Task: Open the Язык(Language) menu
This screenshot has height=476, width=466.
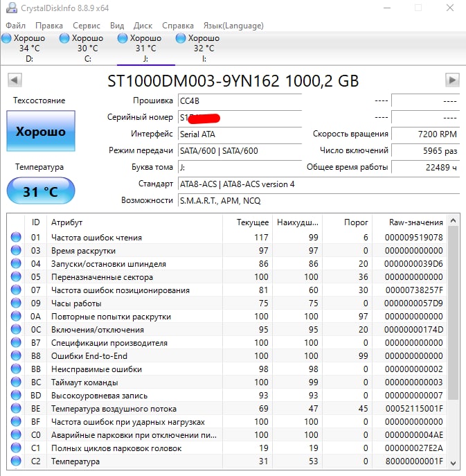Action: [x=233, y=26]
